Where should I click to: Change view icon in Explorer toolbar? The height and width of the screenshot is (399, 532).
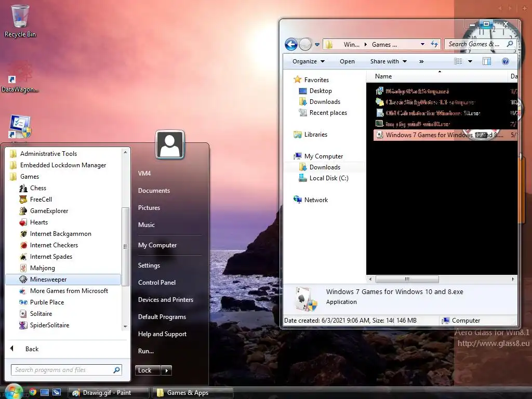458,61
